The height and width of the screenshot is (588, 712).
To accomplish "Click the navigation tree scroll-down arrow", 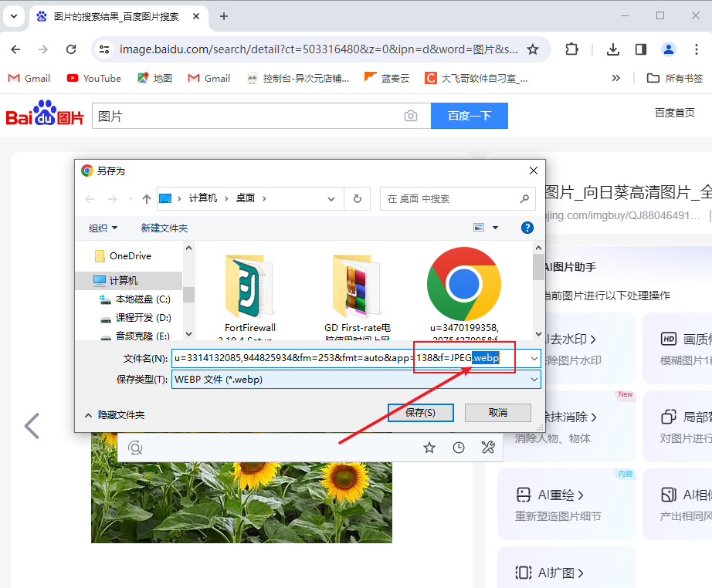I will point(189,334).
